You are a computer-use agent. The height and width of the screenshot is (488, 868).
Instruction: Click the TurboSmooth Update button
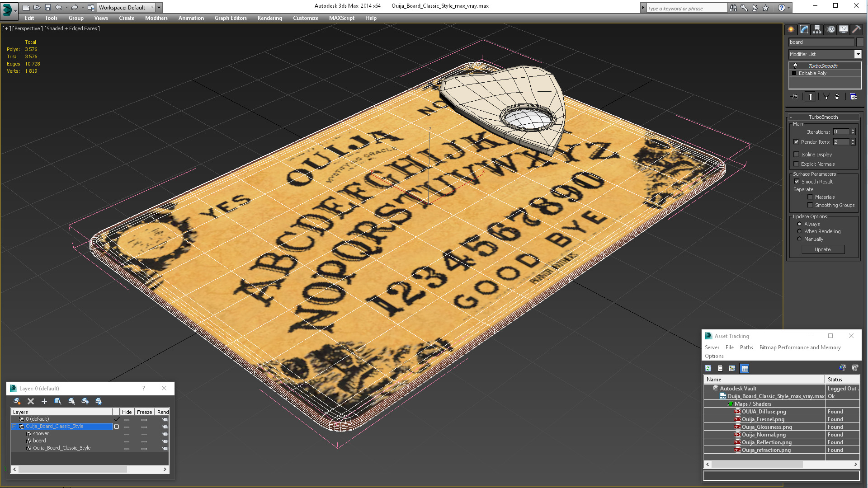pyautogui.click(x=823, y=249)
